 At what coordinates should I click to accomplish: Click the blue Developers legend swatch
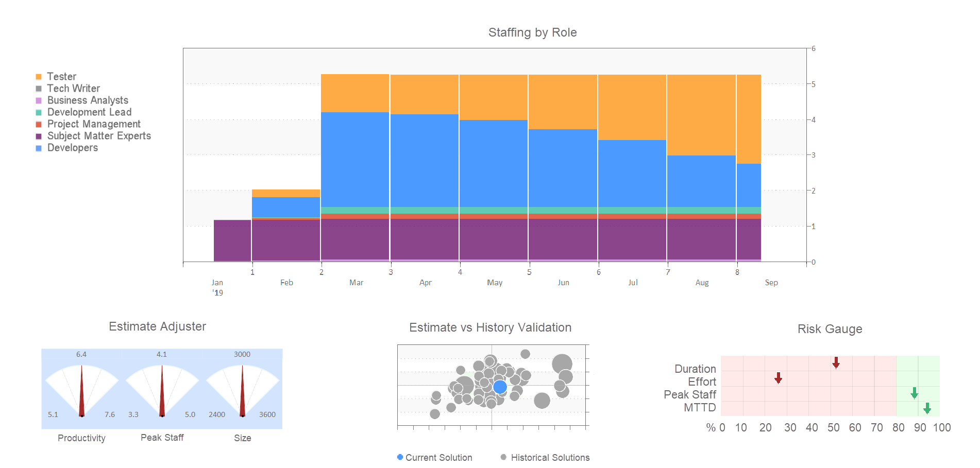[39, 148]
